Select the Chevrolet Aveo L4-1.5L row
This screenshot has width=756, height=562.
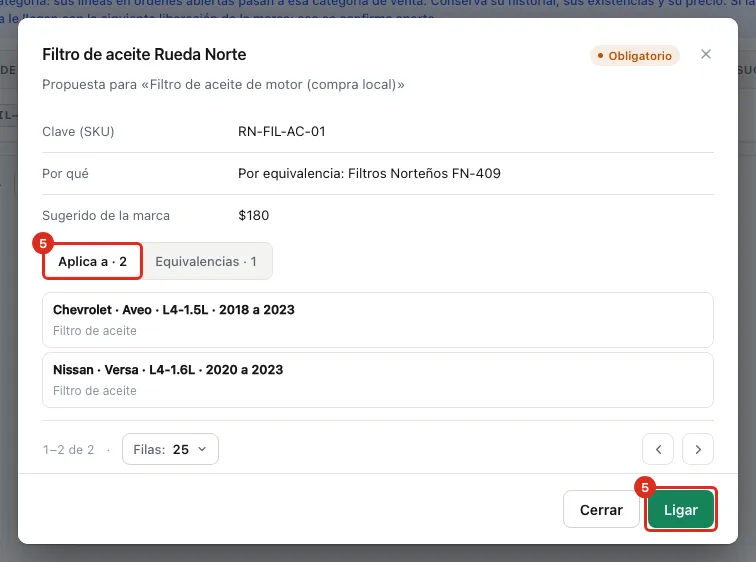point(378,320)
